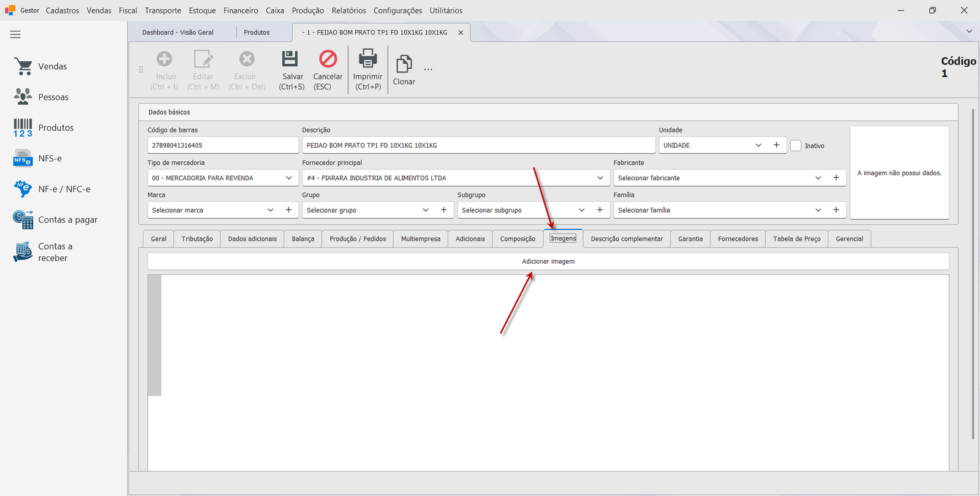Open Pessoas in the sidebar
The width and height of the screenshot is (980, 496).
(x=40, y=97)
